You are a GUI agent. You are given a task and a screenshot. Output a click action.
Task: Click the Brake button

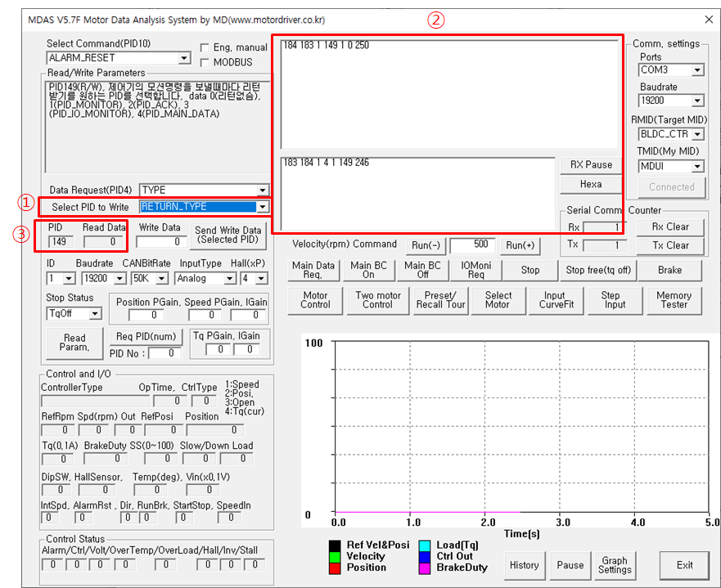[x=670, y=270]
